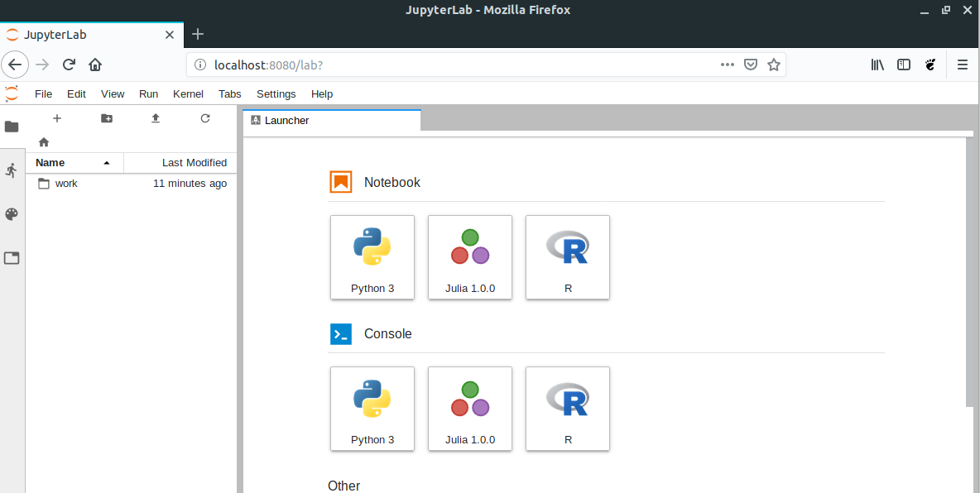Click the New Launcher plus icon

pyautogui.click(x=57, y=118)
